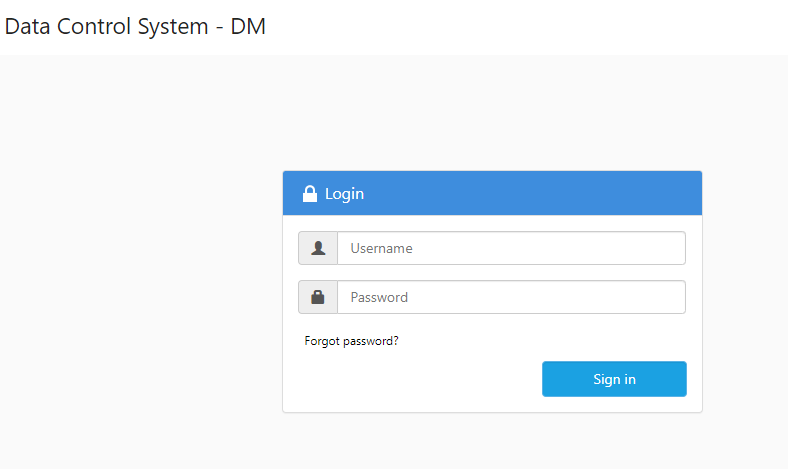Click the user silhouette icon
Image resolution: width=788 pixels, height=469 pixels.
coord(318,248)
